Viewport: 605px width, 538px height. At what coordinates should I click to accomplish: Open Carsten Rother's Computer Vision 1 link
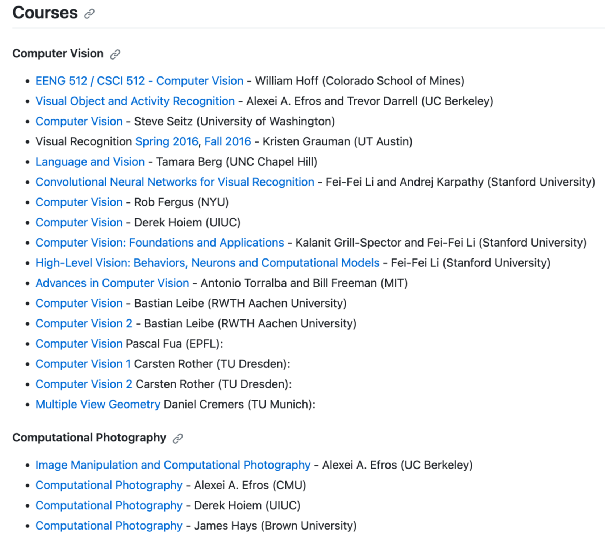point(83,364)
